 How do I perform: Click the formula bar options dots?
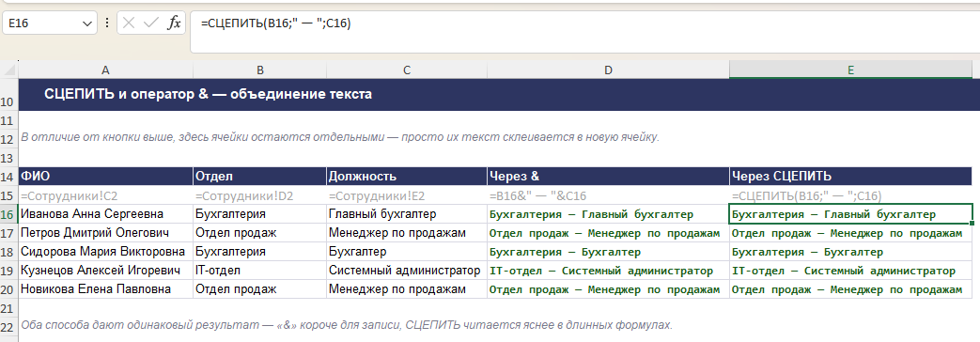click(107, 23)
